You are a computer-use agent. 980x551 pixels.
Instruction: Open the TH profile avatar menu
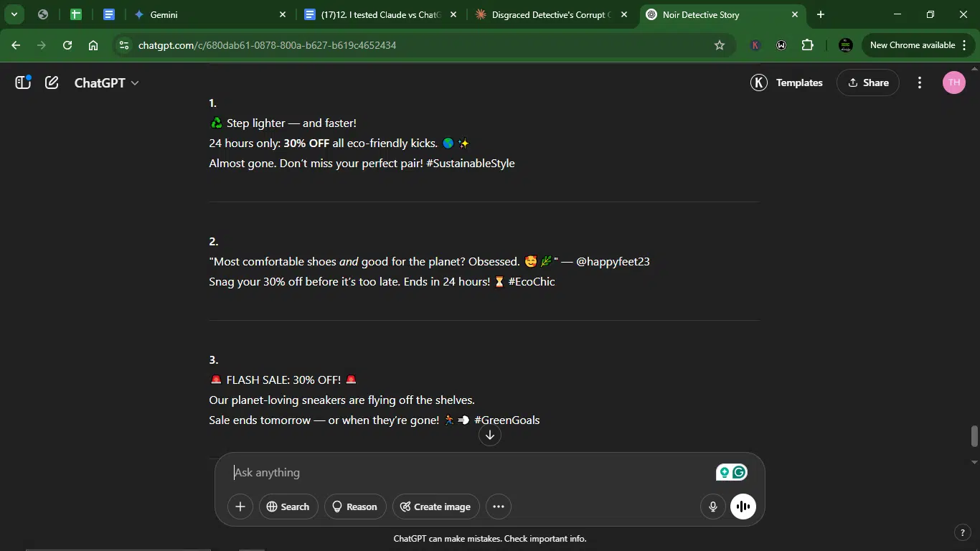[953, 83]
